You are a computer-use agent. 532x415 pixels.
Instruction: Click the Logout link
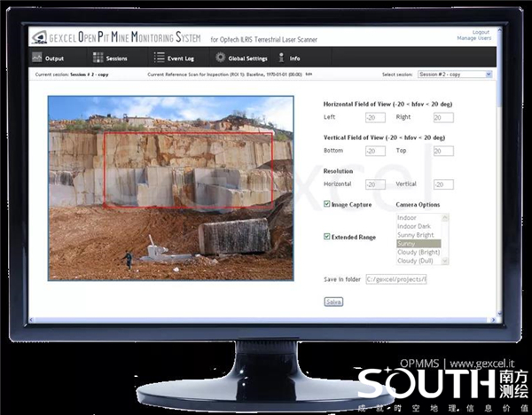click(481, 32)
